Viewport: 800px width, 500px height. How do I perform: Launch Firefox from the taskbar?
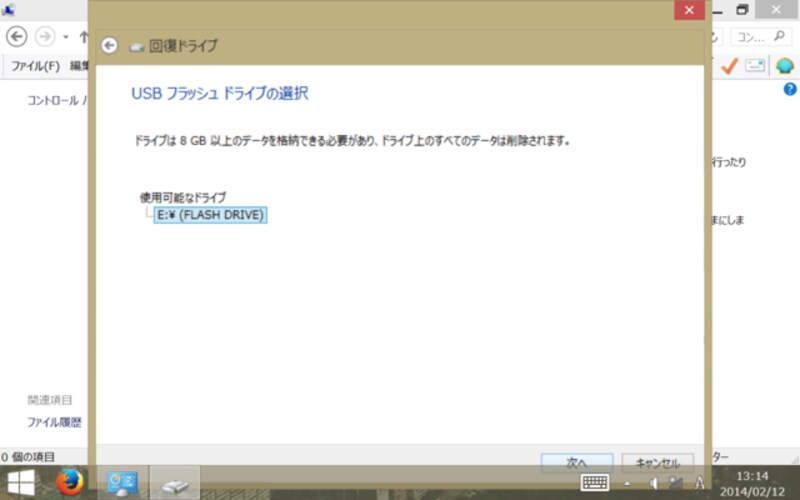point(70,482)
